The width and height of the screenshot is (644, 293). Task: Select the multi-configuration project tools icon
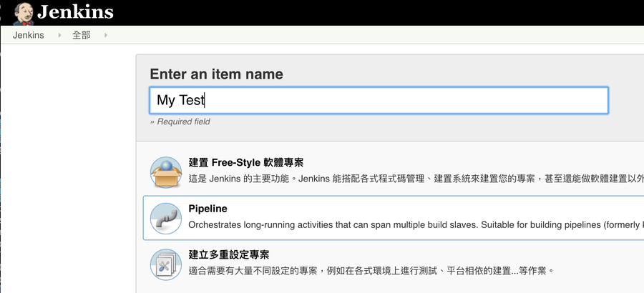point(166,264)
